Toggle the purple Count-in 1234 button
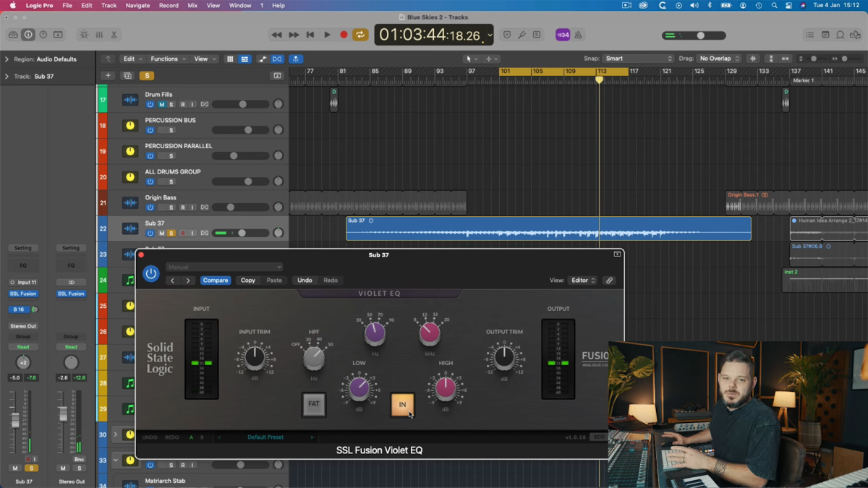868x488 pixels. [563, 35]
